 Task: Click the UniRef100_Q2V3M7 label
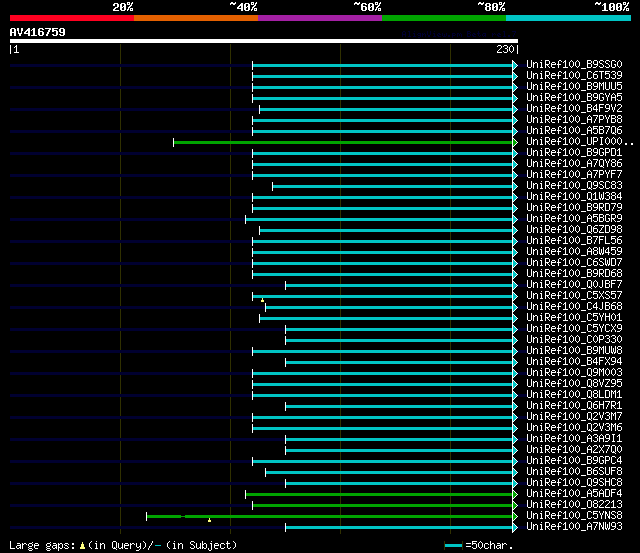(x=574, y=417)
